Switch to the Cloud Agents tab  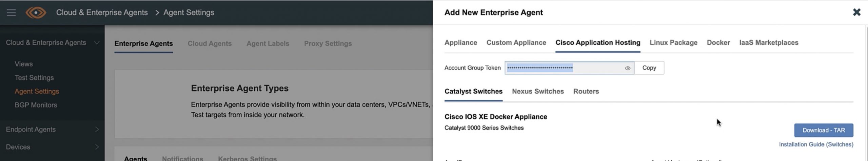click(210, 44)
